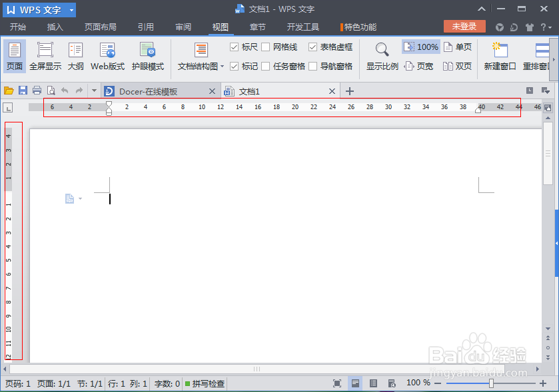The width and height of the screenshot is (559, 392).
Task: Enable the 任务窗格 task pane checkbox
Action: coord(266,67)
